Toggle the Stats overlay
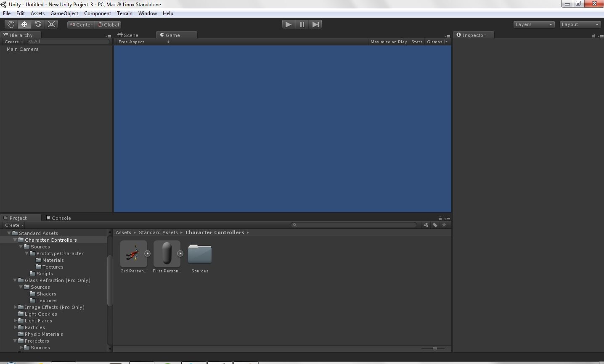The image size is (604, 364). 417,42
